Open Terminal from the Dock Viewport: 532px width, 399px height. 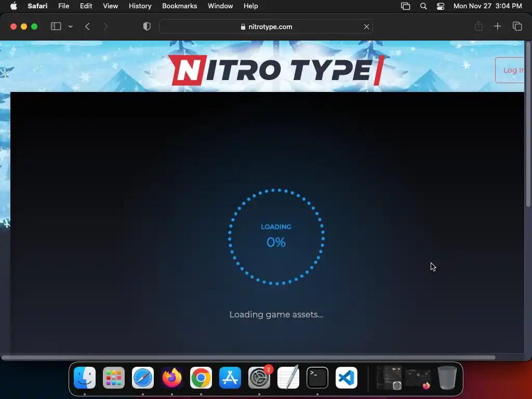click(317, 378)
